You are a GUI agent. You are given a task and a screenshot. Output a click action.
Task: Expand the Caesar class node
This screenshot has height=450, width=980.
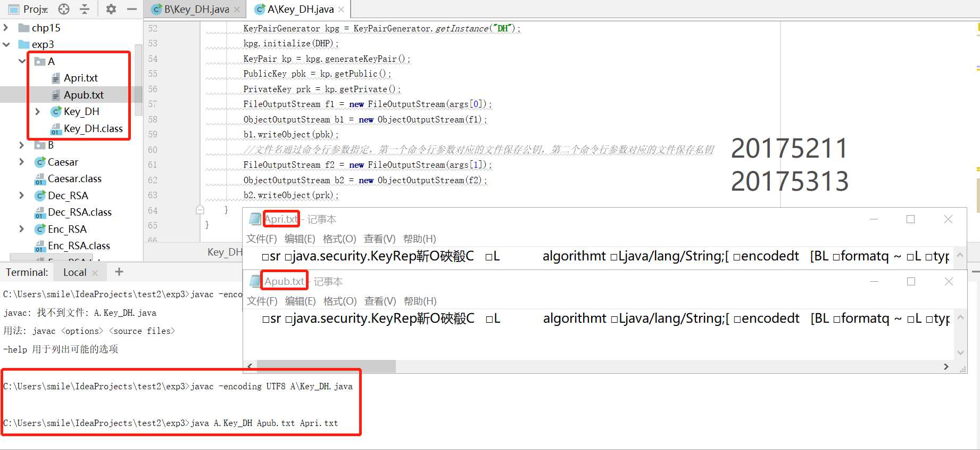tap(21, 162)
